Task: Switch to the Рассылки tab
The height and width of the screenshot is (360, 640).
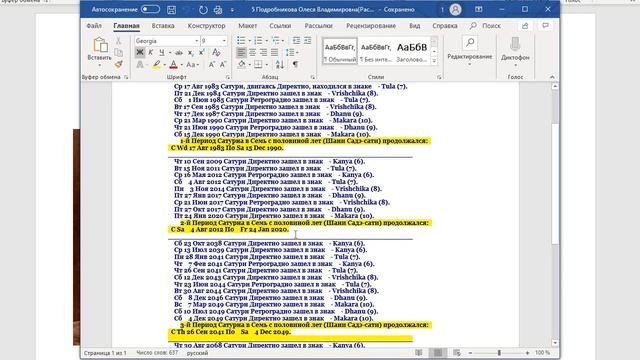Action: [318, 26]
